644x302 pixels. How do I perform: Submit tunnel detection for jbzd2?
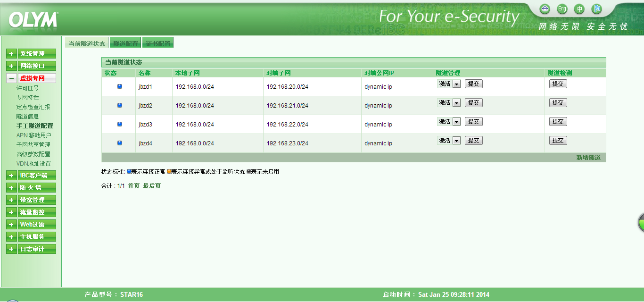coord(558,103)
